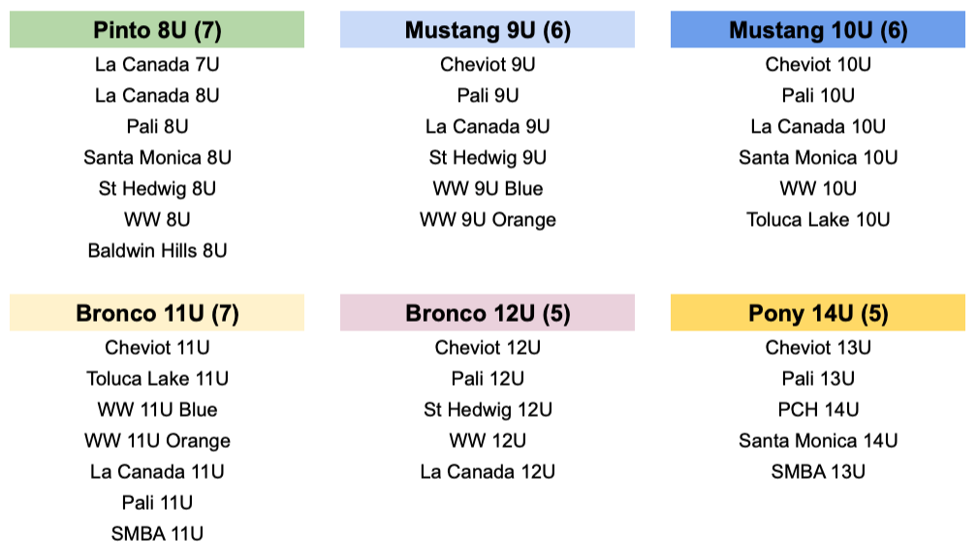This screenshot has width=977, height=560.
Task: Select WW 9U Blue team
Action: point(488,189)
